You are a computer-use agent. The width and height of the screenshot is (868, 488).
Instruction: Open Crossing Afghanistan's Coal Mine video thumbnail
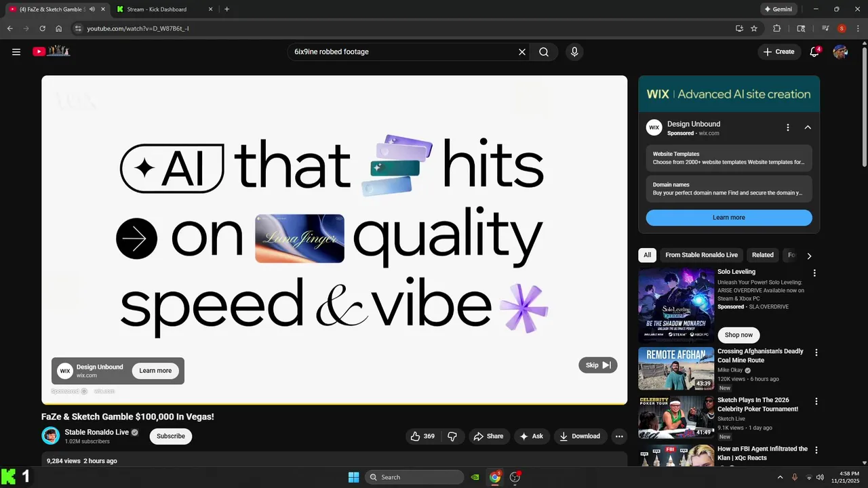(x=676, y=369)
